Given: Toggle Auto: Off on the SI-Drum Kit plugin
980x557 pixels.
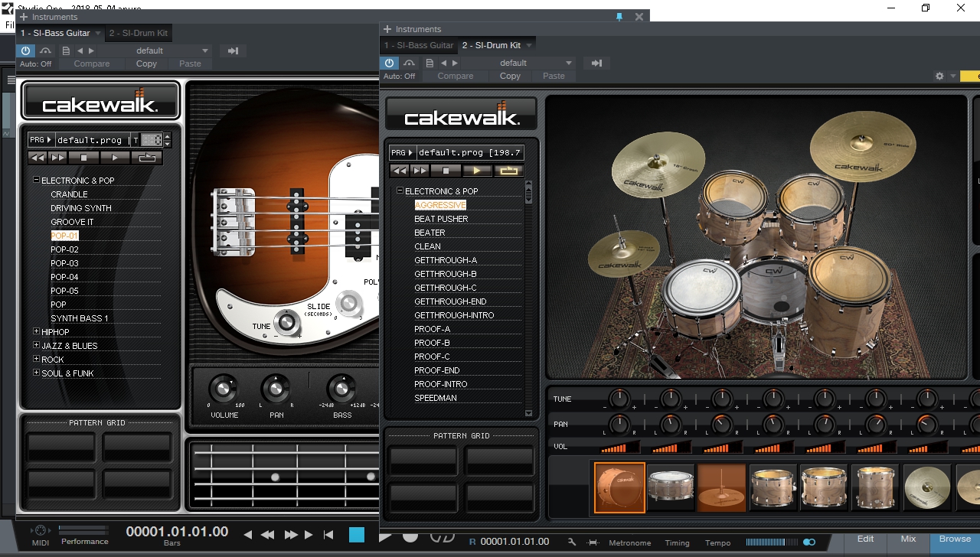Looking at the screenshot, I should pyautogui.click(x=399, y=76).
